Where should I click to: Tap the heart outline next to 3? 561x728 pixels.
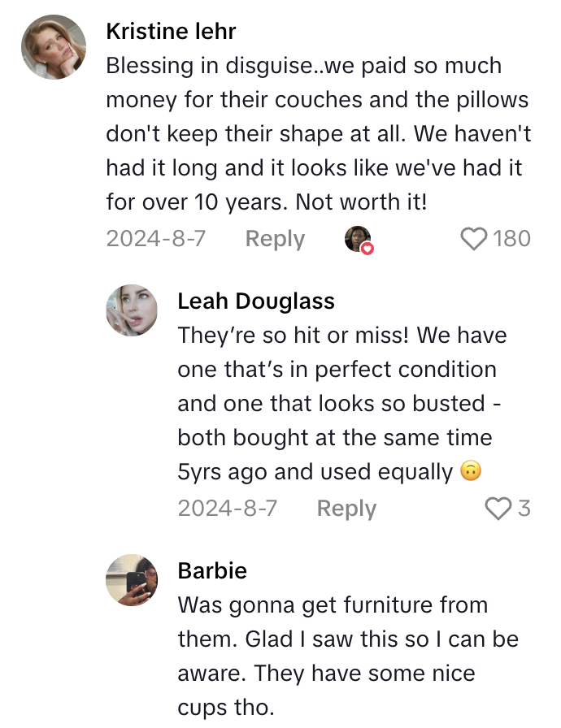[x=498, y=509]
